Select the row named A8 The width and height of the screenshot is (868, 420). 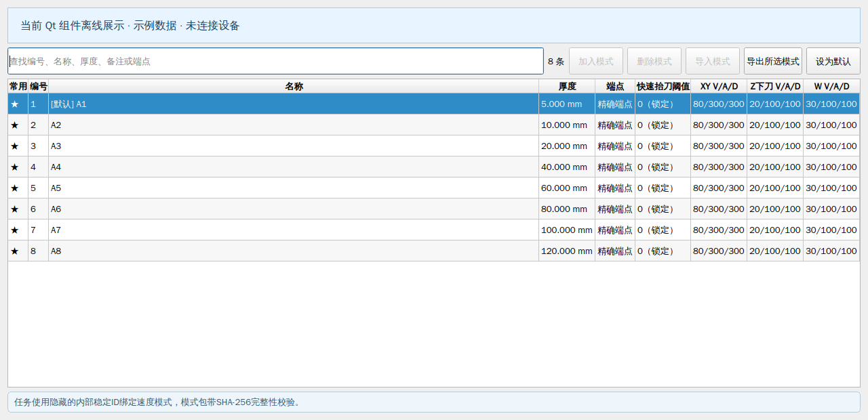click(434, 251)
